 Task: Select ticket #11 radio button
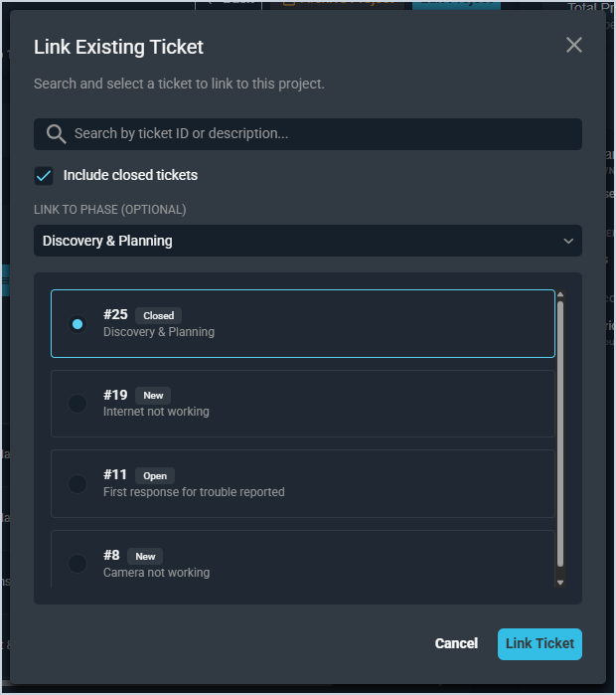click(77, 484)
